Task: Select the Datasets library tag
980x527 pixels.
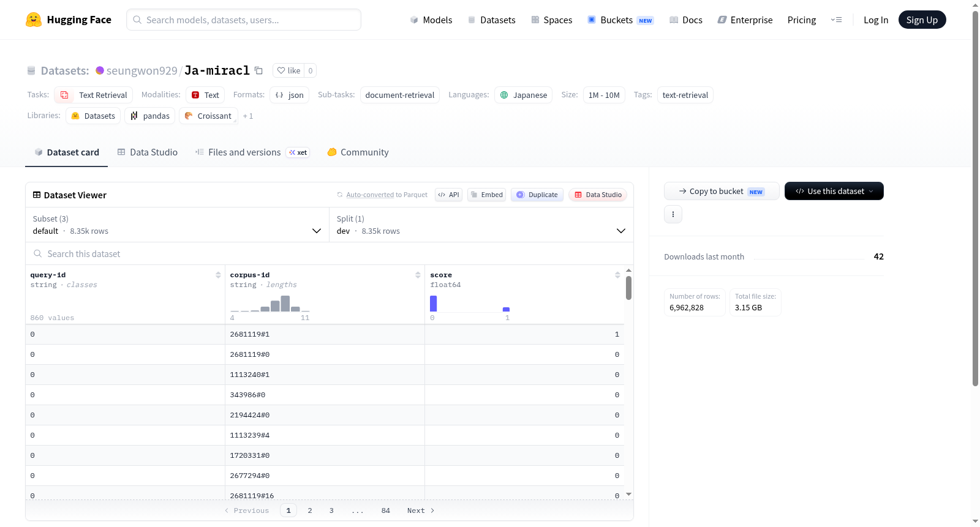Action: (93, 116)
